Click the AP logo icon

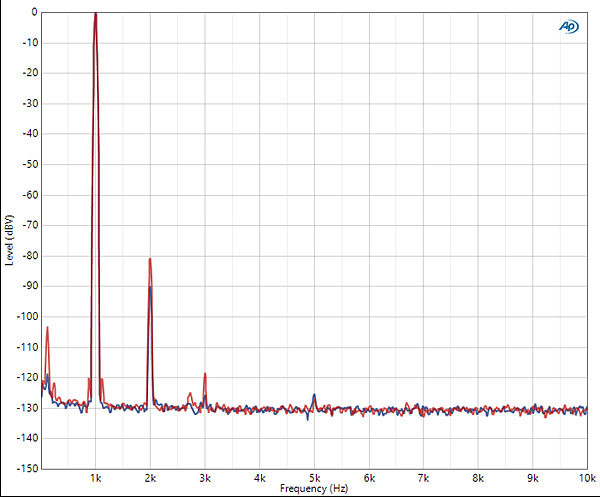569,27
